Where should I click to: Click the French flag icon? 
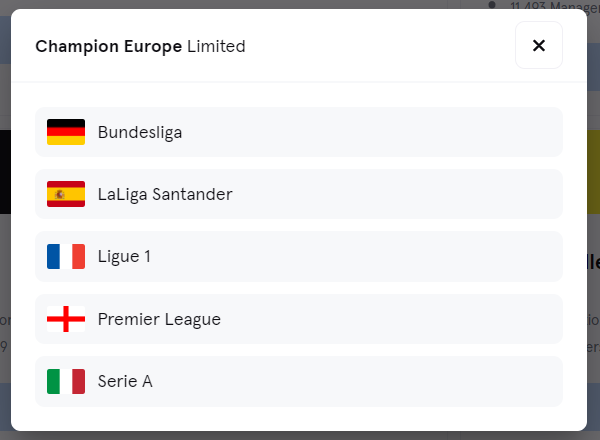click(x=66, y=256)
